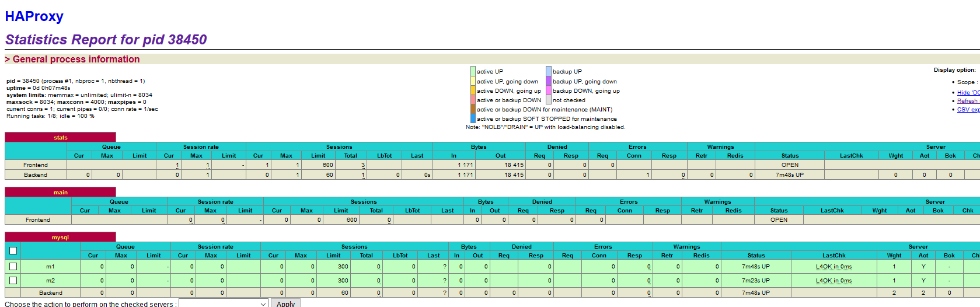Click the main proxy header
Image resolution: width=980 pixels, height=307 pixels.
(61, 193)
